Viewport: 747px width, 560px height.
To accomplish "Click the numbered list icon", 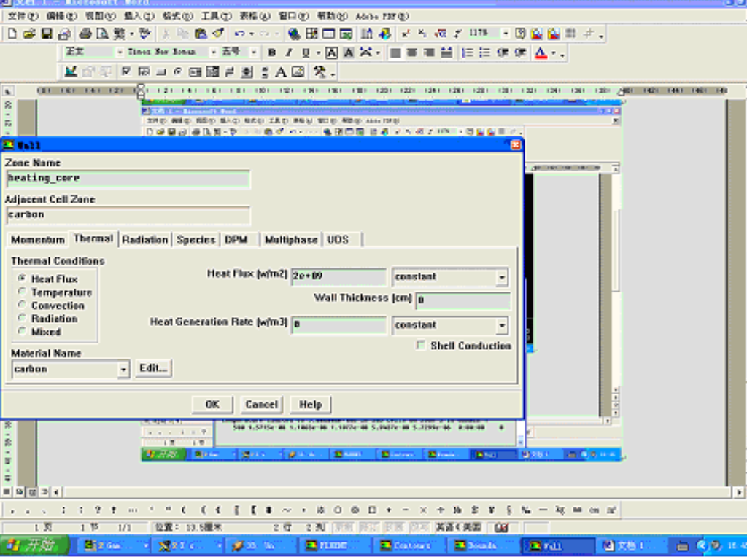I will (468, 52).
